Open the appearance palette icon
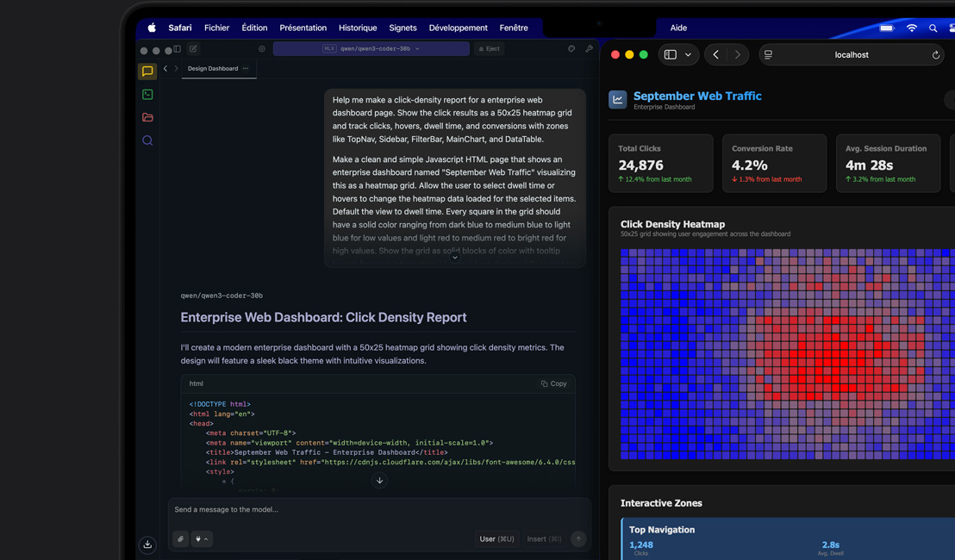Image resolution: width=955 pixels, height=560 pixels. pyautogui.click(x=571, y=49)
